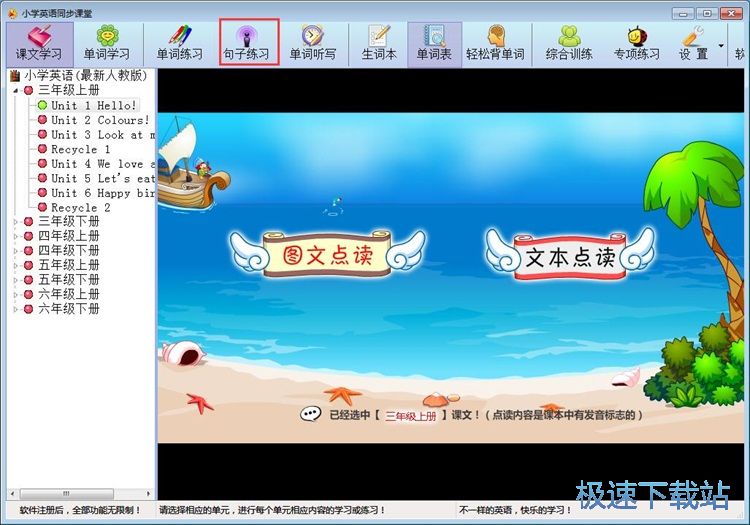Open 单词听写 word dictation module
Screen dimensions: 750x525
[313, 44]
